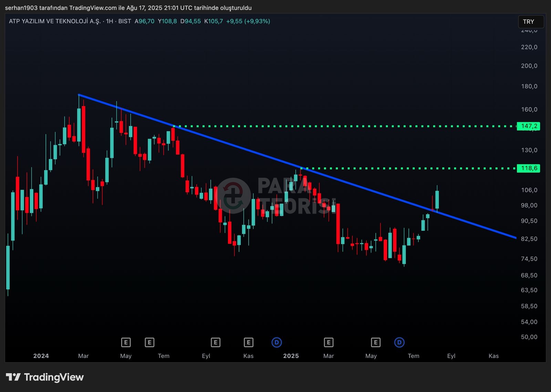
Task: Click the K105,7 close value in legend
Action: (214, 21)
